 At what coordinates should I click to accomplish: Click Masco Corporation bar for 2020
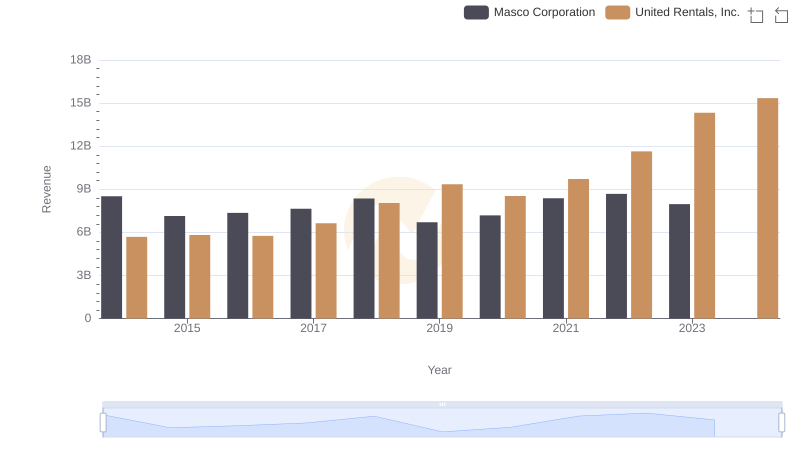tap(490, 267)
